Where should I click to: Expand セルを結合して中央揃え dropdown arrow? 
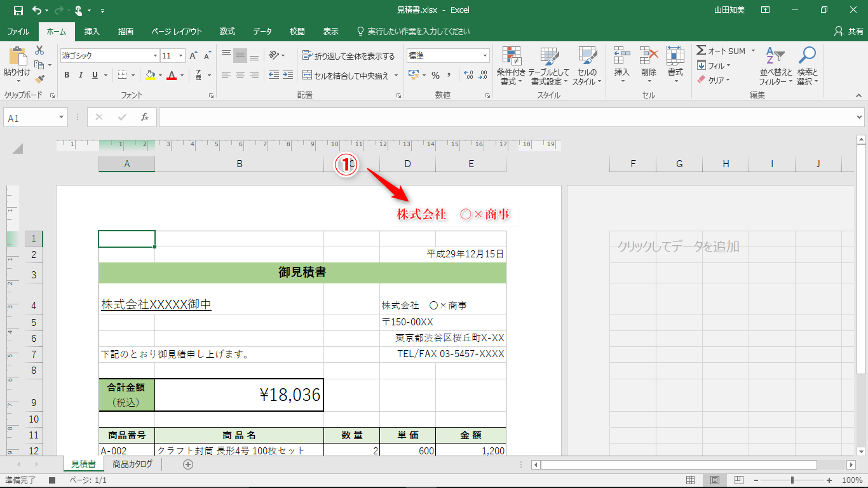397,75
